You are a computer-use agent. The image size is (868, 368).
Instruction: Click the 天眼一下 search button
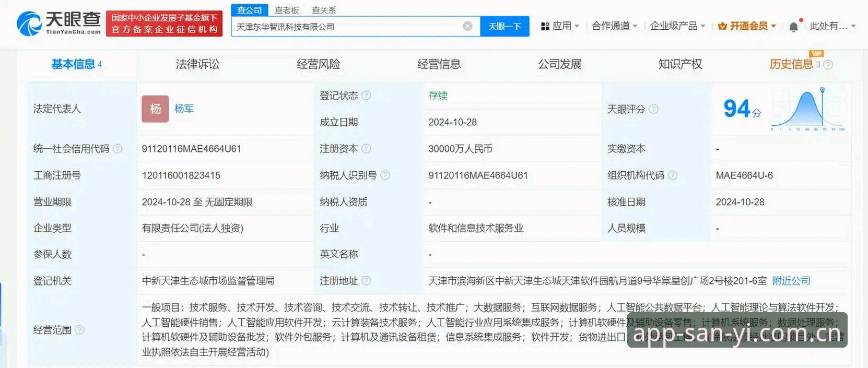pos(505,26)
